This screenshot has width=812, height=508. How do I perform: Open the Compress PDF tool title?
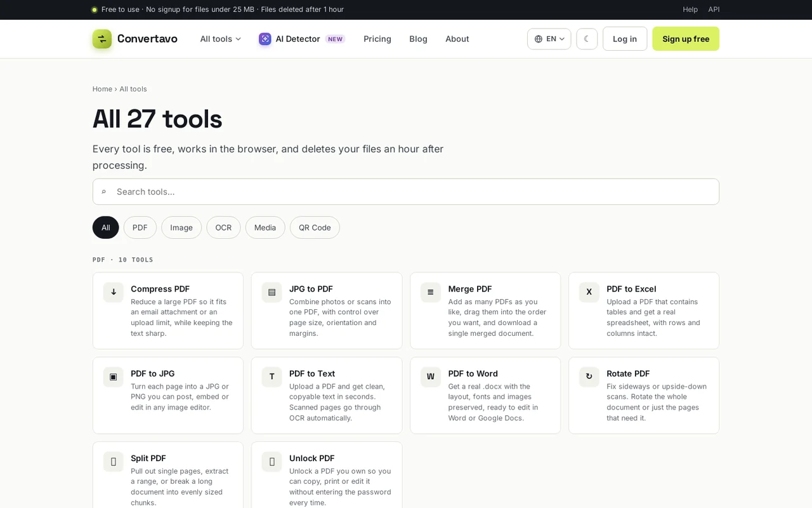(160, 289)
